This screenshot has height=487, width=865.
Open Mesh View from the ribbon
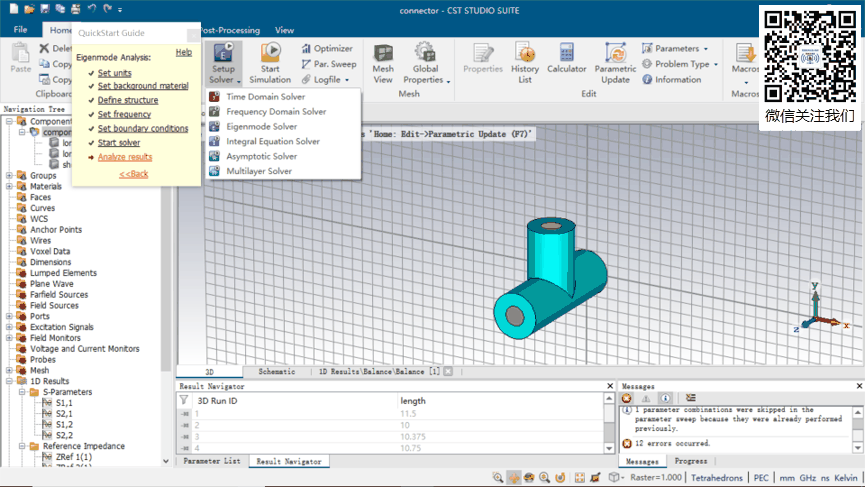coord(383,62)
